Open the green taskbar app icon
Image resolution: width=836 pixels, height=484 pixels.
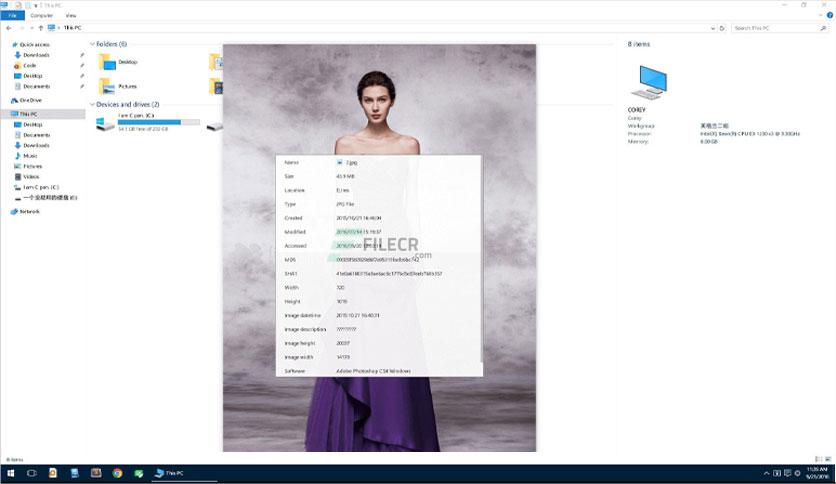pos(139,473)
